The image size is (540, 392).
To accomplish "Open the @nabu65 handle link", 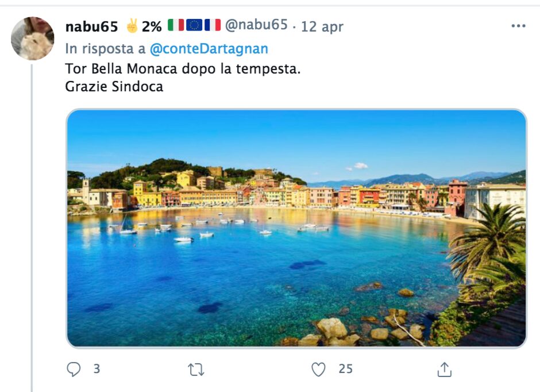I will pyautogui.click(x=256, y=25).
